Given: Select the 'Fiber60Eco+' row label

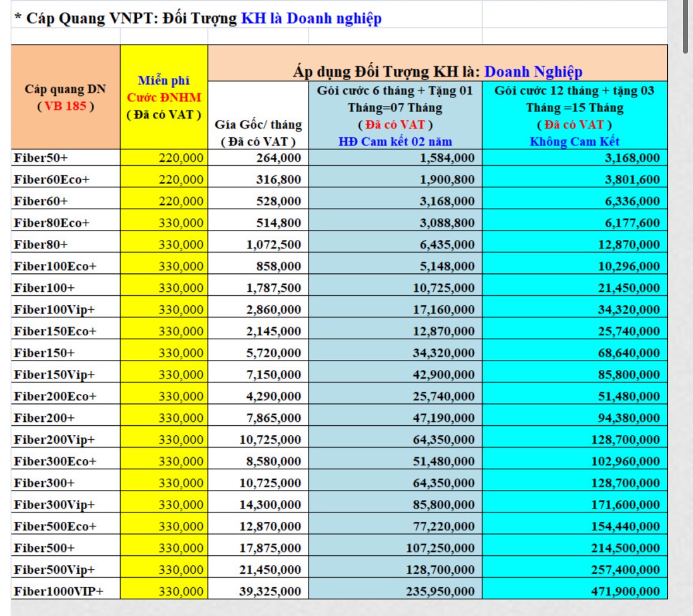Looking at the screenshot, I should [51, 180].
